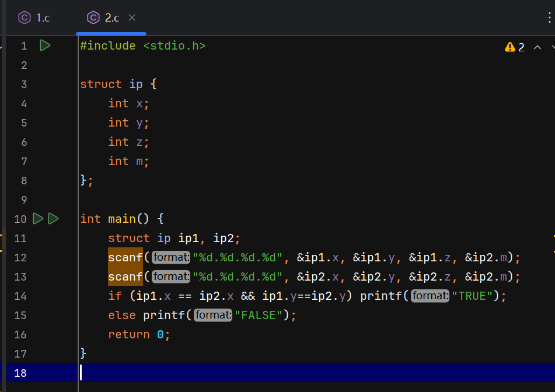Open the warnings indicator showing 2 problems
Screen dimensions: 555x392
pos(514,47)
